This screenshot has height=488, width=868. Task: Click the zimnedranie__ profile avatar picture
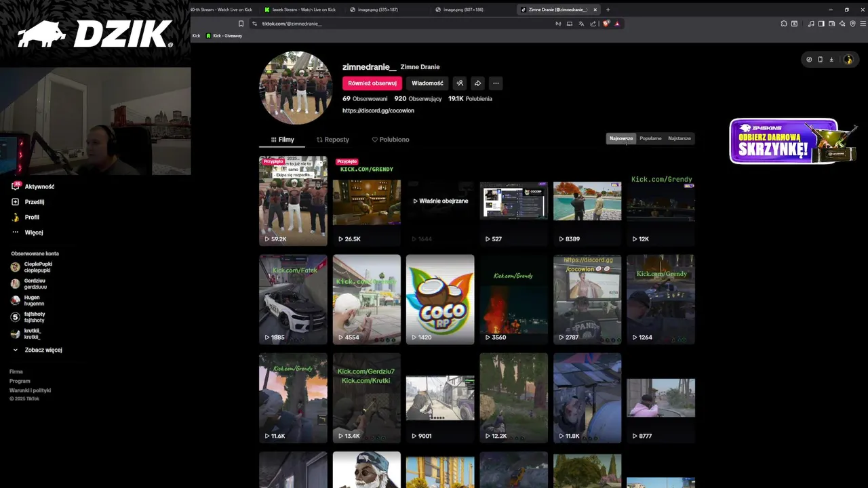[x=296, y=87]
